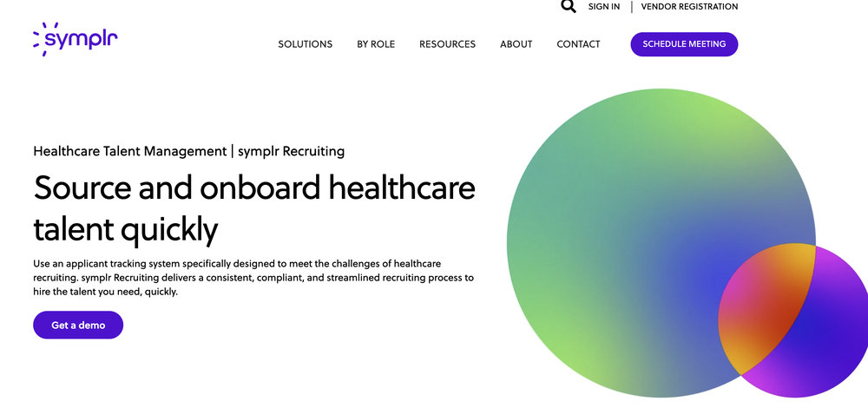868x408 pixels.
Task: Click the 'Source and onboard healthcare' headline
Action: click(253, 188)
